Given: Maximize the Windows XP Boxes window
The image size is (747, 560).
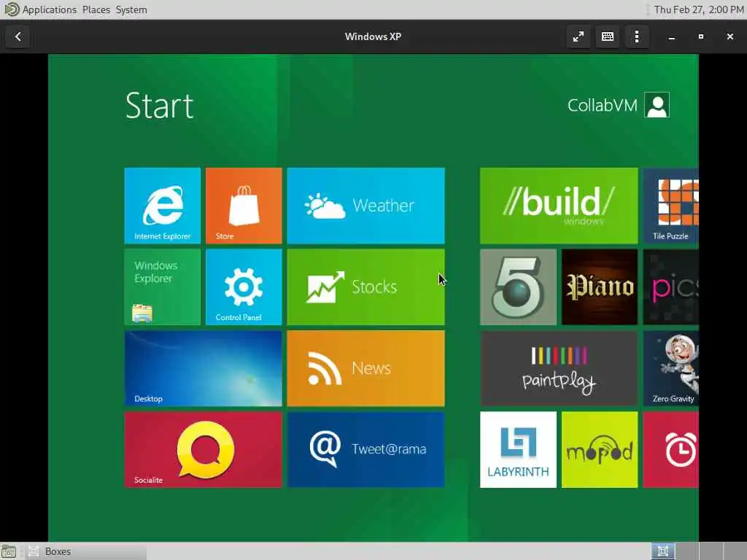Looking at the screenshot, I should (701, 36).
